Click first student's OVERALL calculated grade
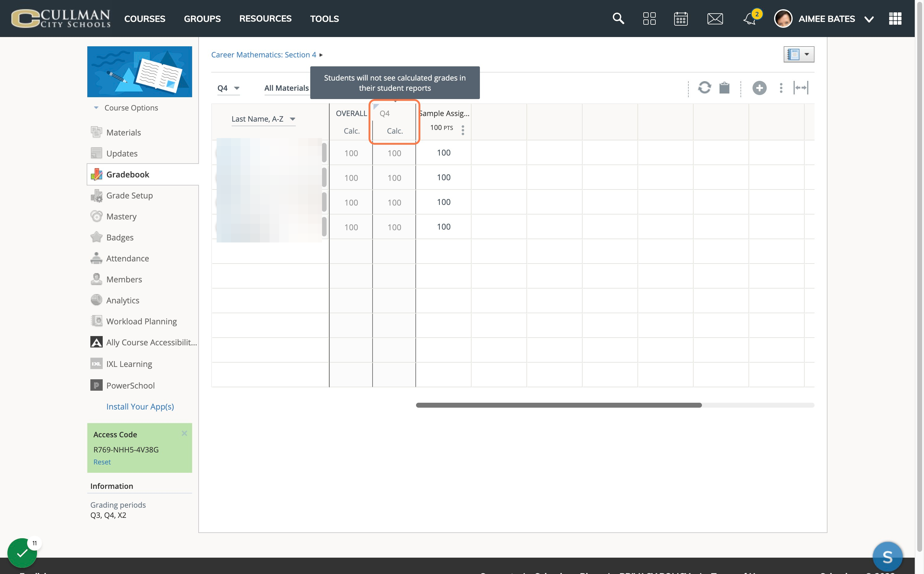The width and height of the screenshot is (924, 574). coord(351,153)
